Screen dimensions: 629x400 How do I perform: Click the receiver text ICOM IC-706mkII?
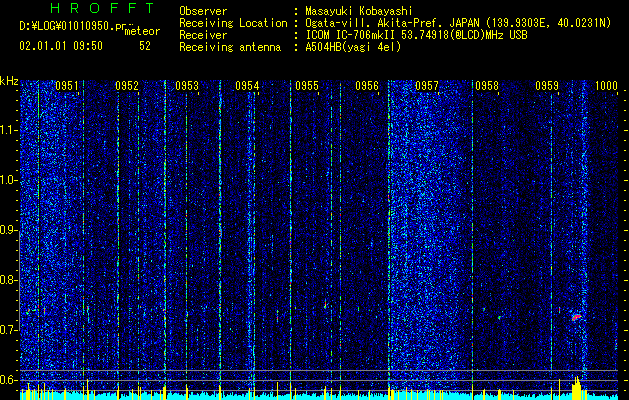[x=351, y=35]
